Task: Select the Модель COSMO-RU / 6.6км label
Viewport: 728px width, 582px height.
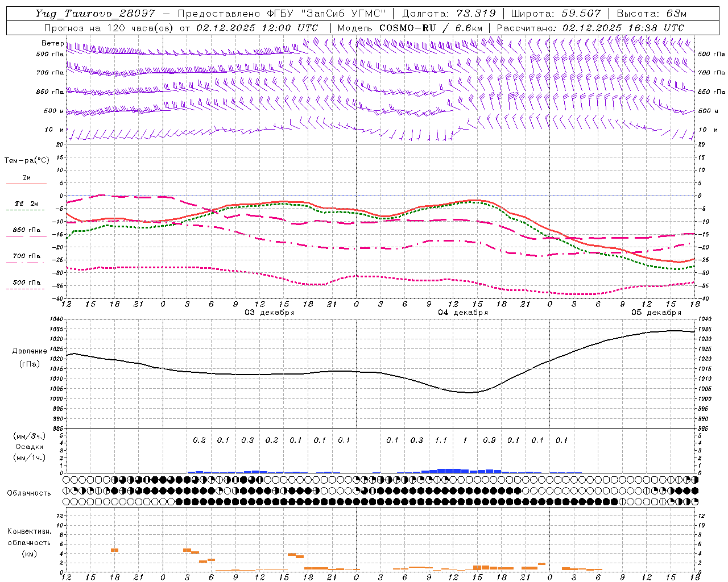Action: point(410,28)
